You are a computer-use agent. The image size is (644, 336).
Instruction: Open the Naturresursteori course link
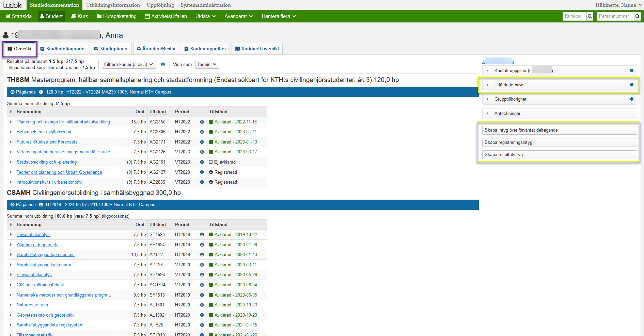pos(32,305)
